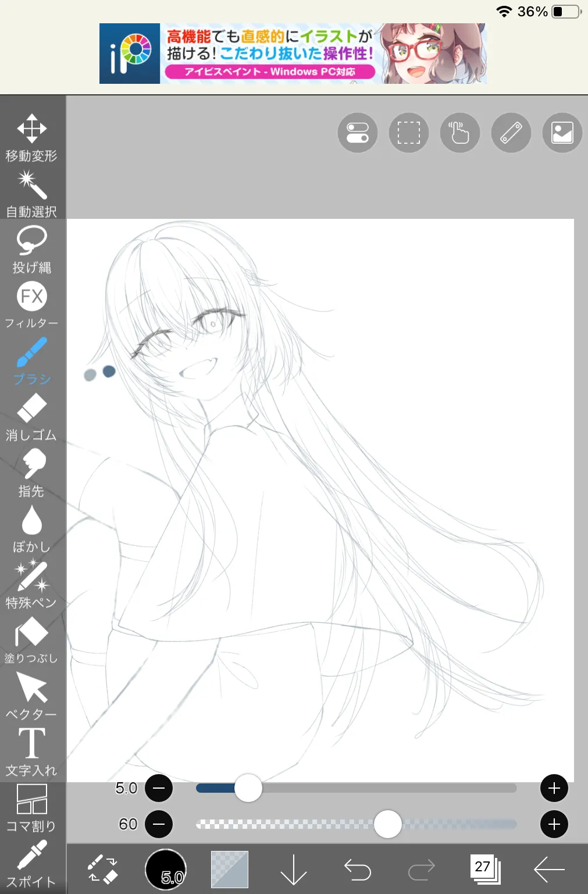
Task: Select the 文字入れ text tool
Action: point(32,752)
